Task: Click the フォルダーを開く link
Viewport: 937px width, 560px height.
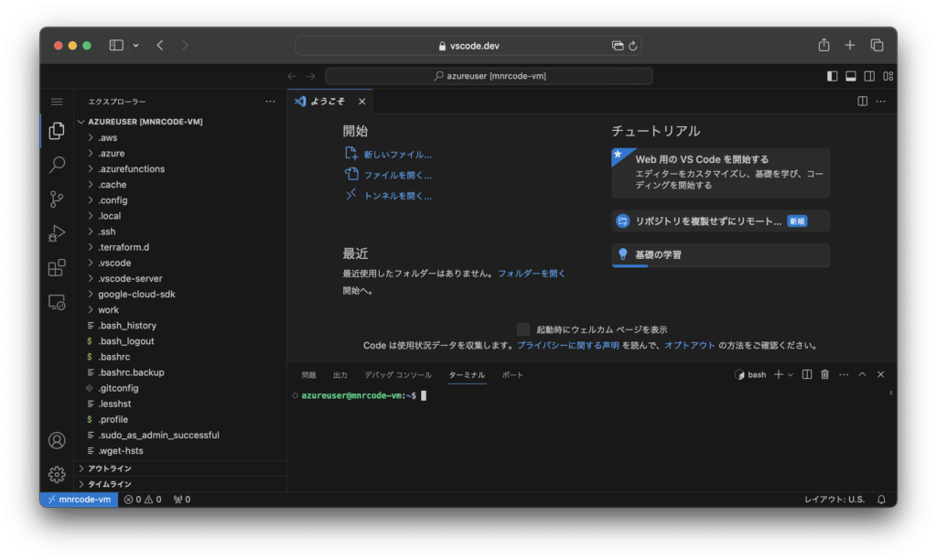Action: pyautogui.click(x=532, y=273)
